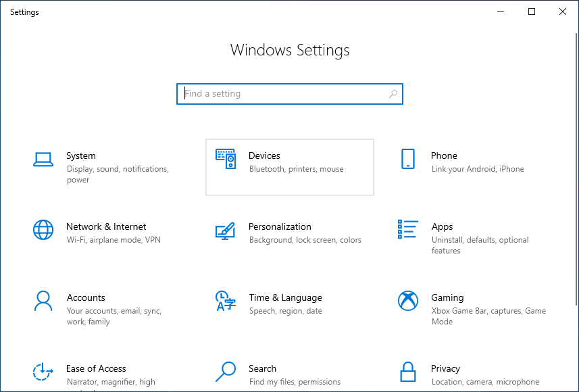579x392 pixels.
Task: Open Network & Internet heading
Action: tap(106, 226)
